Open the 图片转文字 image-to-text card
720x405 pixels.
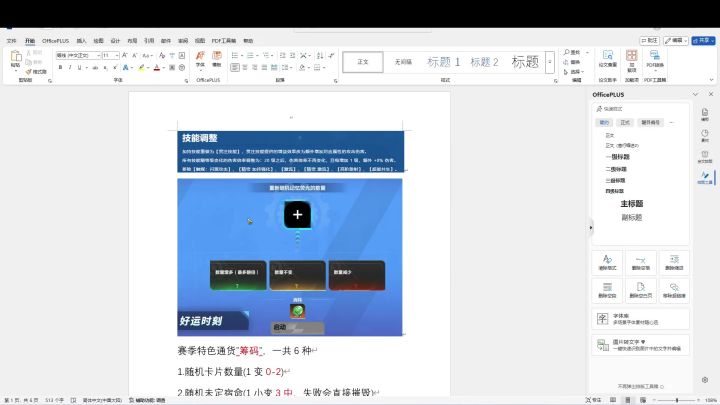[641, 345]
